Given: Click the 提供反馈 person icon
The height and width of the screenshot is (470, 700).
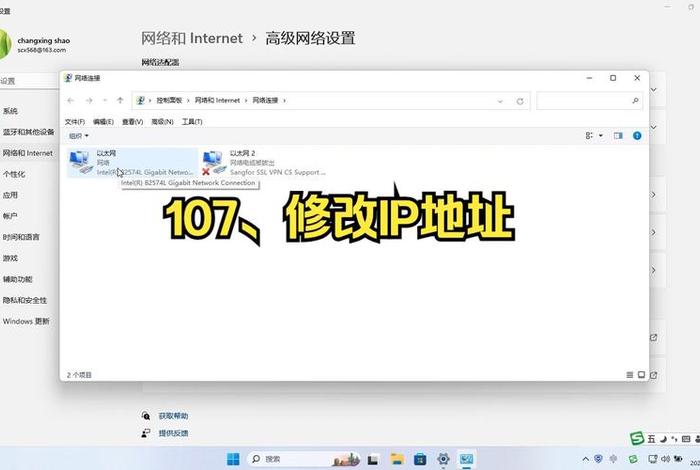Looking at the screenshot, I should click(146, 433).
